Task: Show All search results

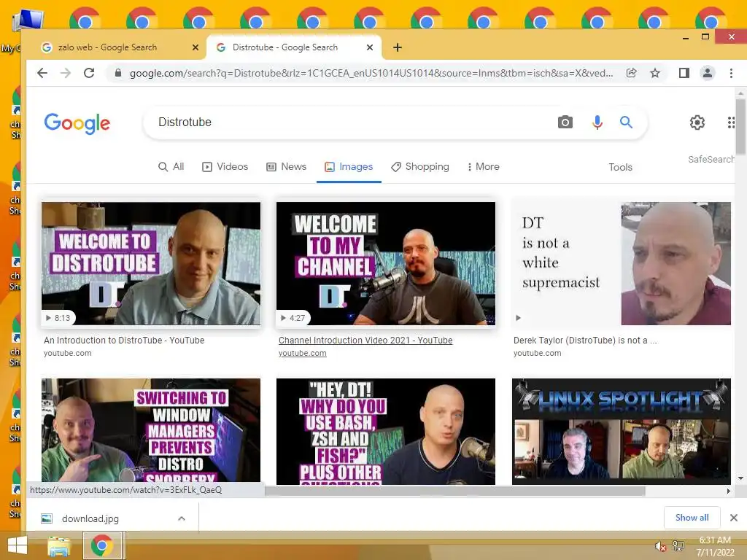Action: [x=171, y=167]
